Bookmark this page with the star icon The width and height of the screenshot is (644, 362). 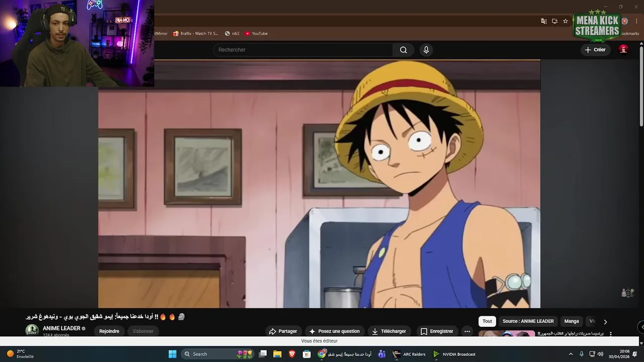[x=566, y=21]
